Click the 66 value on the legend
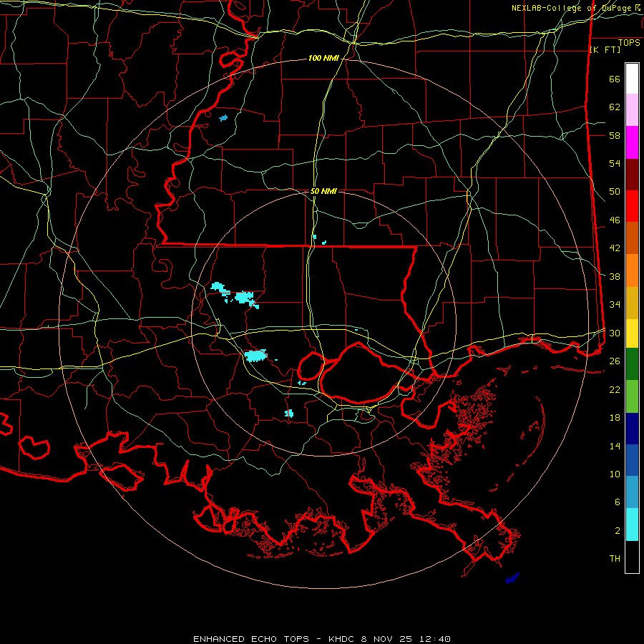The height and width of the screenshot is (644, 644). pyautogui.click(x=615, y=79)
